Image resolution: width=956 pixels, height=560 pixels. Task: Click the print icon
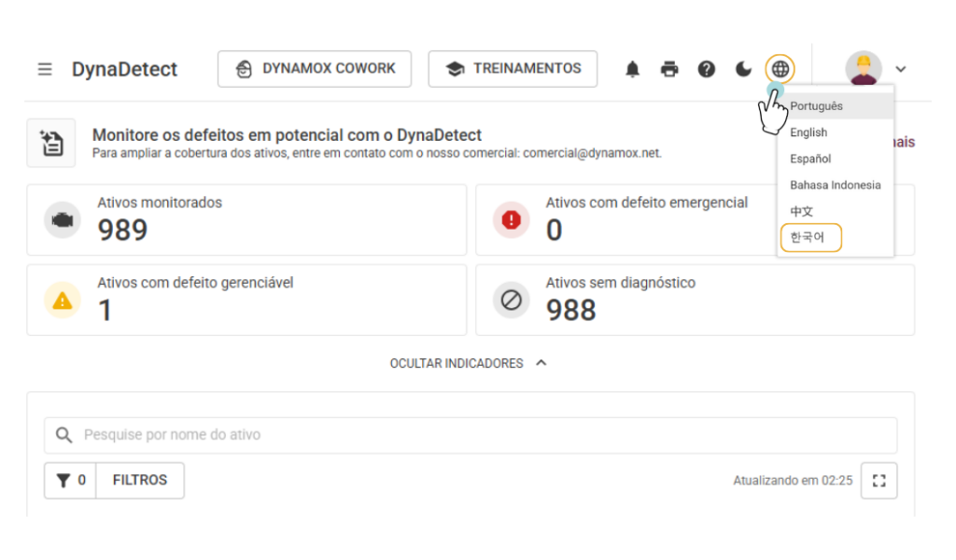tap(669, 69)
